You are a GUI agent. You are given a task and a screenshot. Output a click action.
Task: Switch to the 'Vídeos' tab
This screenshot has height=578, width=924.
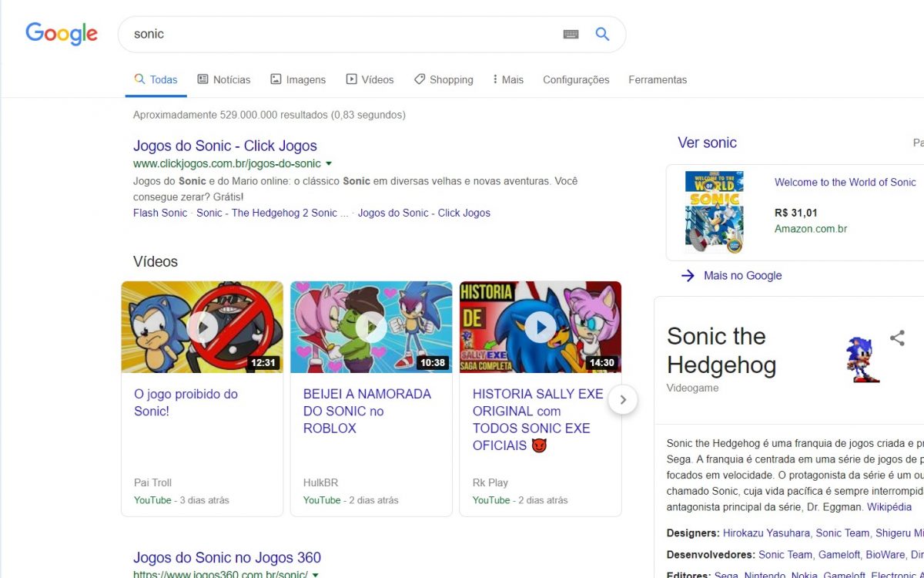[x=370, y=79]
